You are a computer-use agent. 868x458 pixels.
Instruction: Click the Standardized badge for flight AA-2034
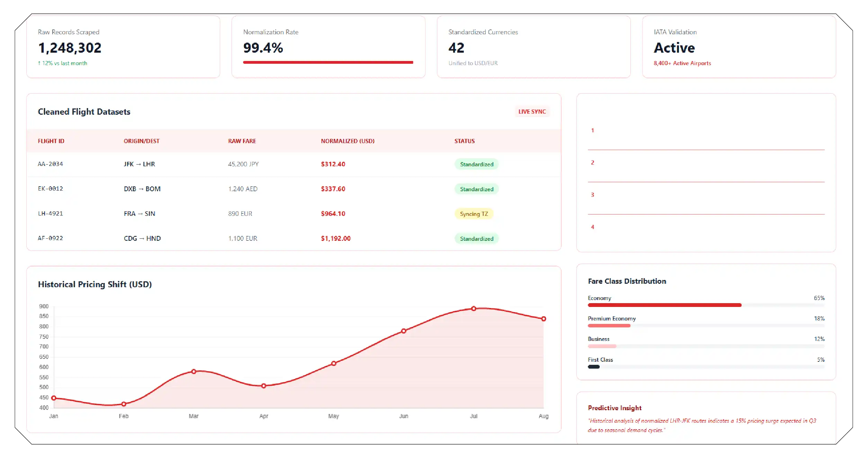pyautogui.click(x=476, y=164)
